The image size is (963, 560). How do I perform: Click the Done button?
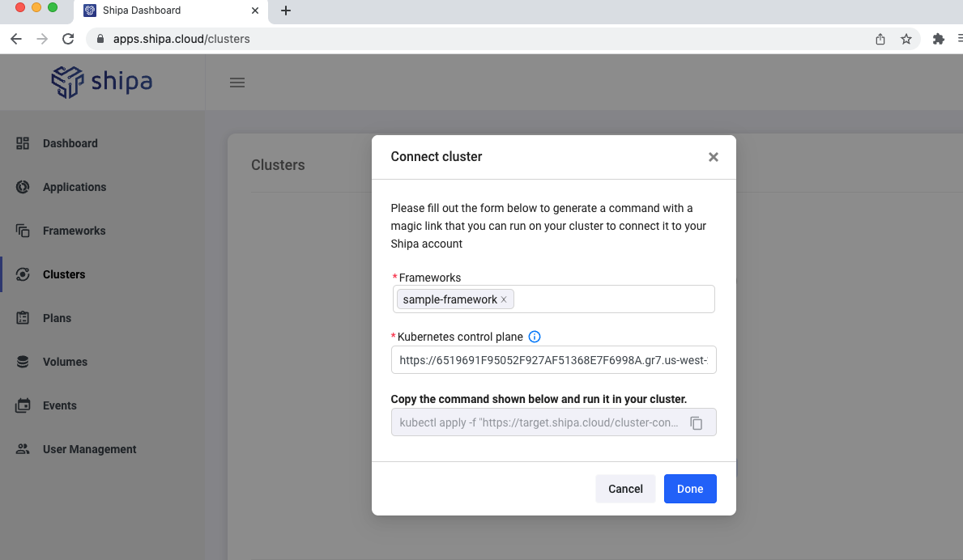coord(690,489)
